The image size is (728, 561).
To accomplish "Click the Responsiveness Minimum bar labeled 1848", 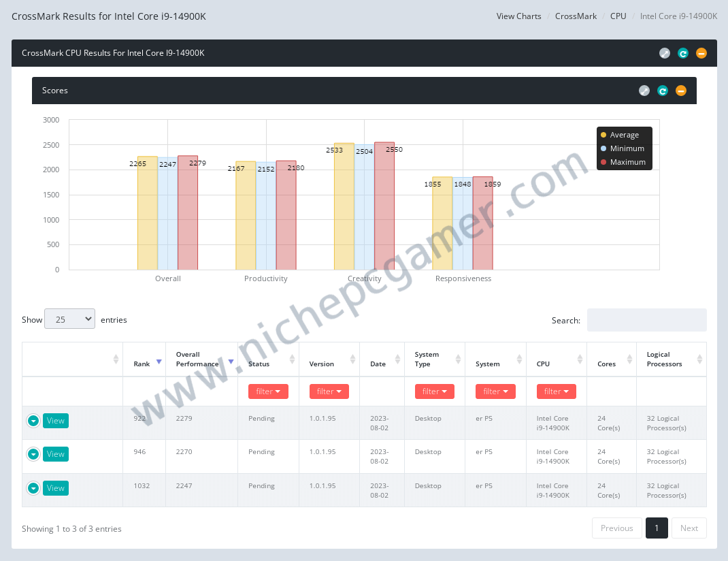I will coord(463,223).
